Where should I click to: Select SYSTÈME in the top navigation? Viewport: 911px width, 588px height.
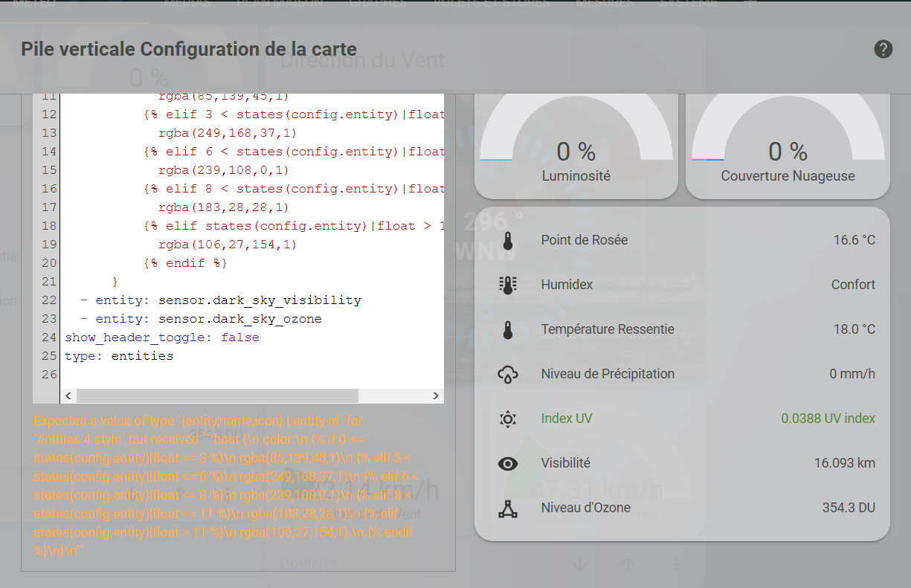(688, 2)
